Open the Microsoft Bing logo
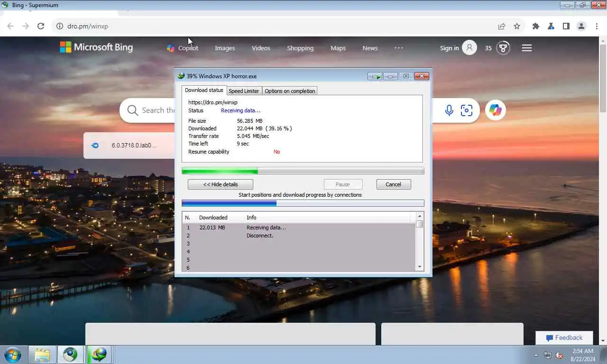The height and width of the screenshot is (364, 607). pyautogui.click(x=96, y=47)
